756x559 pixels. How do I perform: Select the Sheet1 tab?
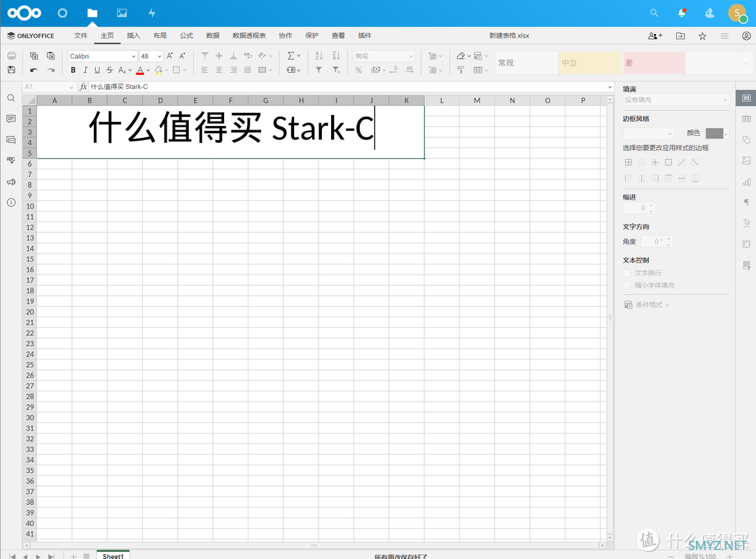113,555
